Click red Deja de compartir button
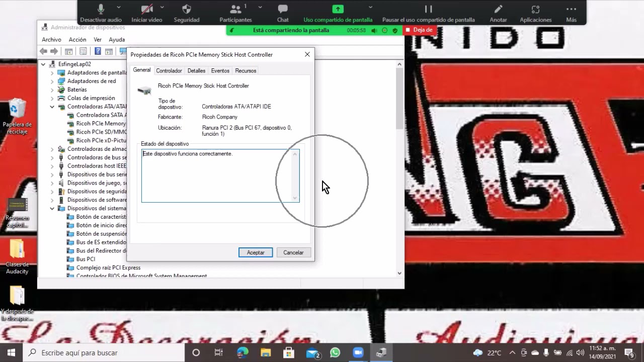644x362 pixels. coord(419,30)
